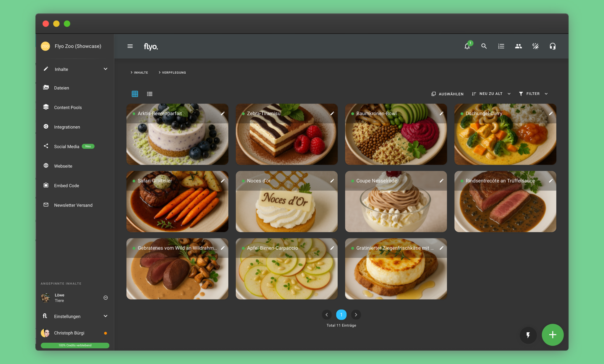Click the orange status dot by Christoph Bürgi
Image resolution: width=604 pixels, height=364 pixels.
tap(106, 333)
